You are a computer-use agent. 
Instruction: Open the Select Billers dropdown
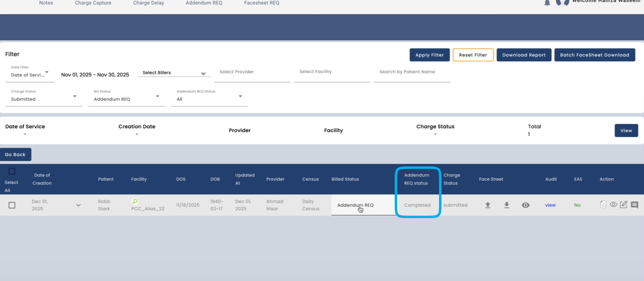click(x=175, y=73)
